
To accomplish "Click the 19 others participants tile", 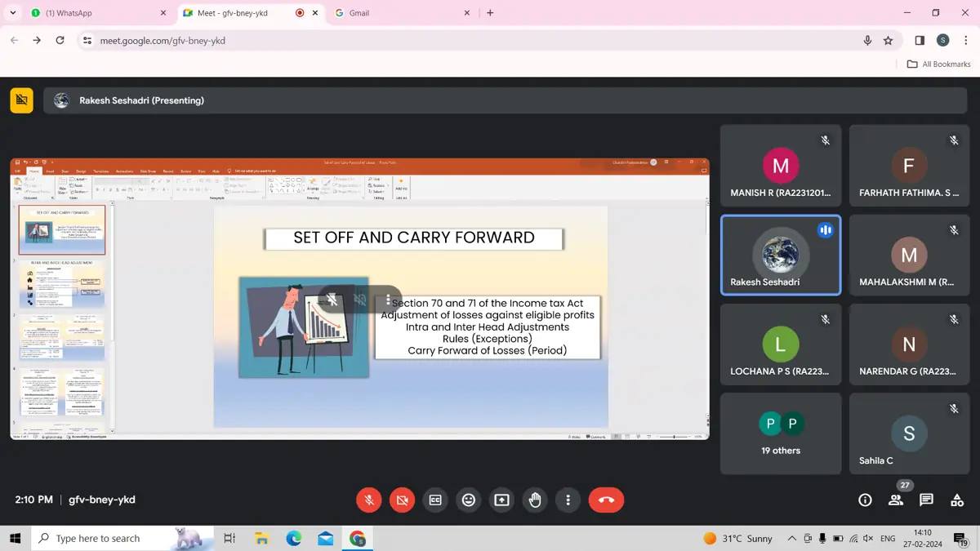I will click(781, 433).
